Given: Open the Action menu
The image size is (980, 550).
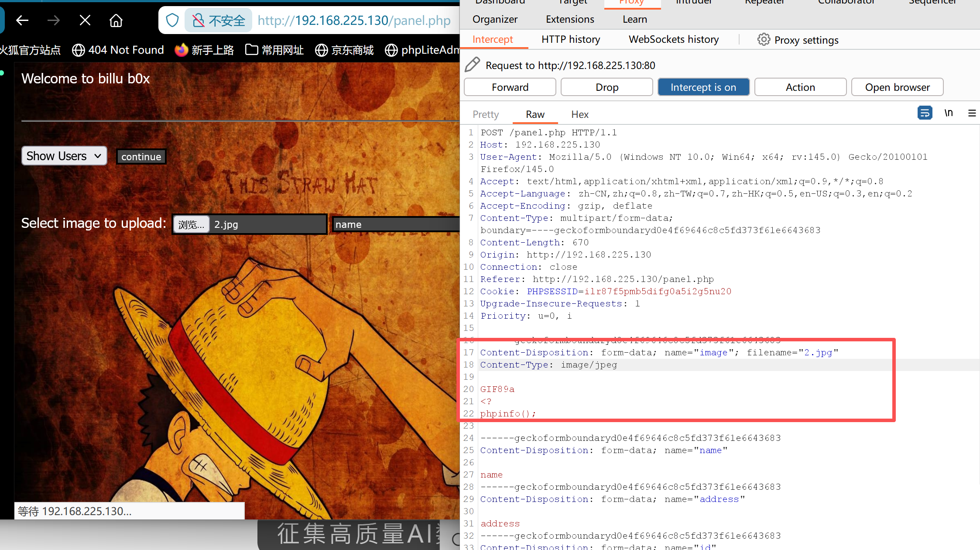Looking at the screenshot, I should (x=800, y=87).
